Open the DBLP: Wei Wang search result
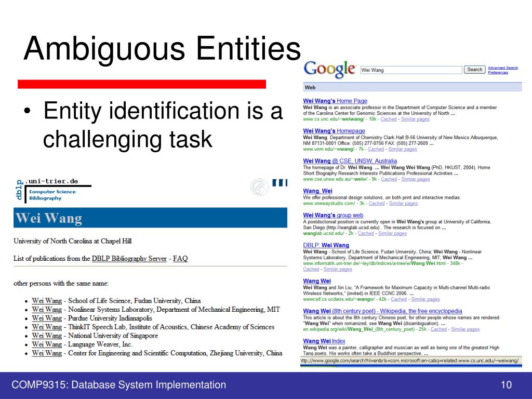Image resolution: width=532 pixels, height=399 pixels. 326,245
